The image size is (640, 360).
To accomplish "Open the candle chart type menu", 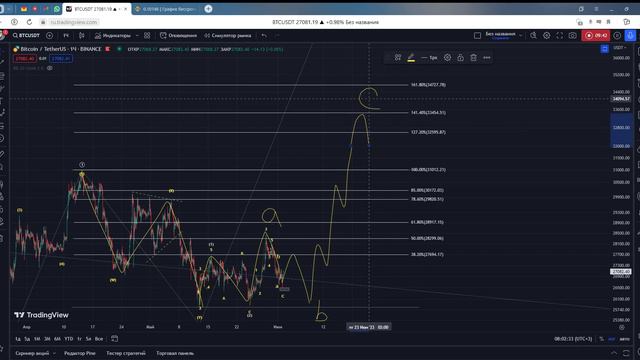I will 82,36.
